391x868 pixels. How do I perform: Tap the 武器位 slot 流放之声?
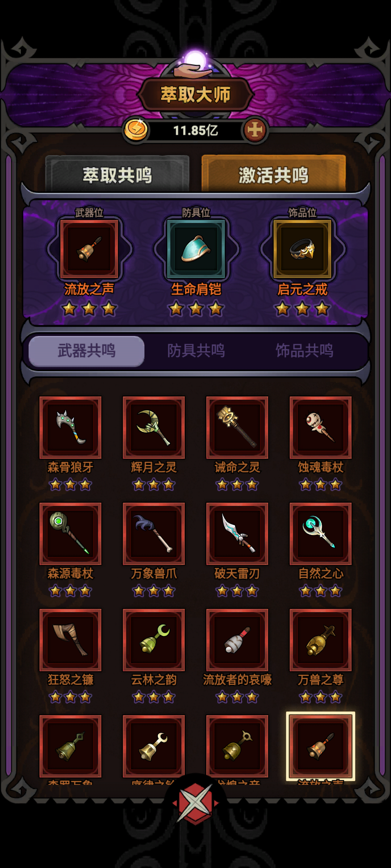point(89,249)
